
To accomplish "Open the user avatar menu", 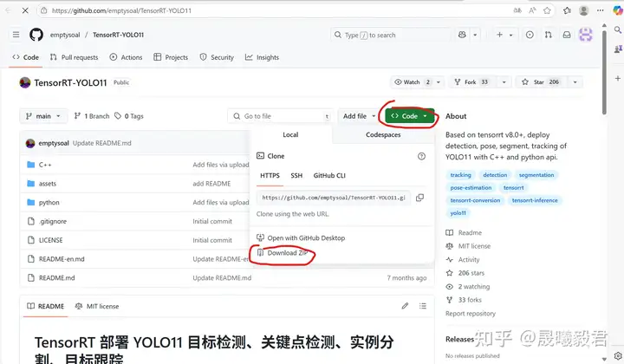I will point(585,35).
